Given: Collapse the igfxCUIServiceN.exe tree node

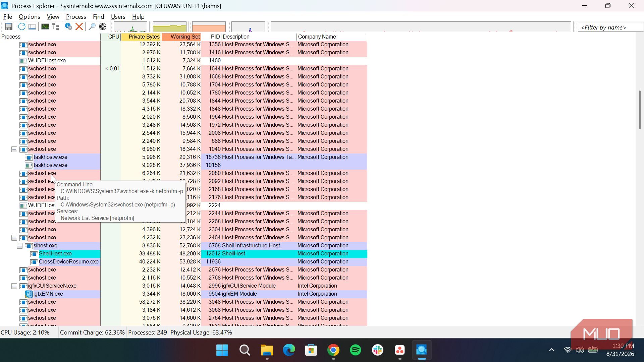Looking at the screenshot, I should [14, 286].
